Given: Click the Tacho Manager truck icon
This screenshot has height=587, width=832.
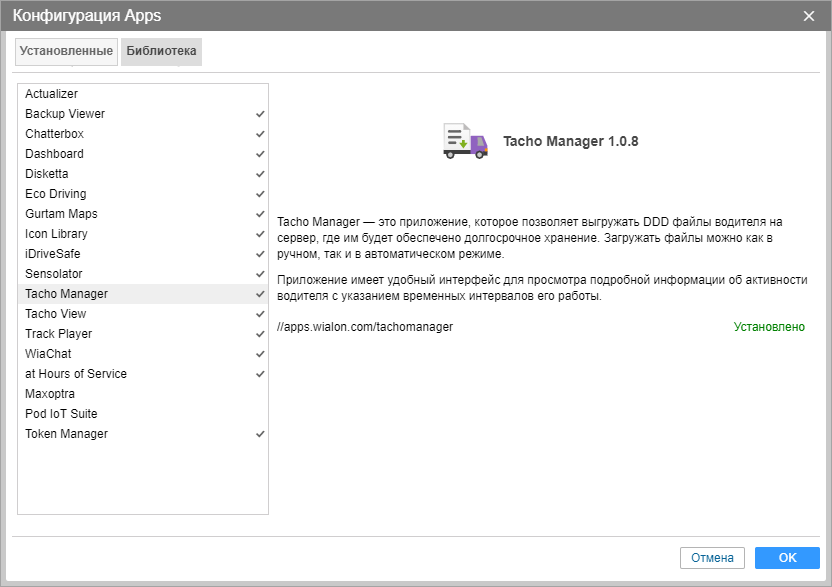Looking at the screenshot, I should coord(465,141).
